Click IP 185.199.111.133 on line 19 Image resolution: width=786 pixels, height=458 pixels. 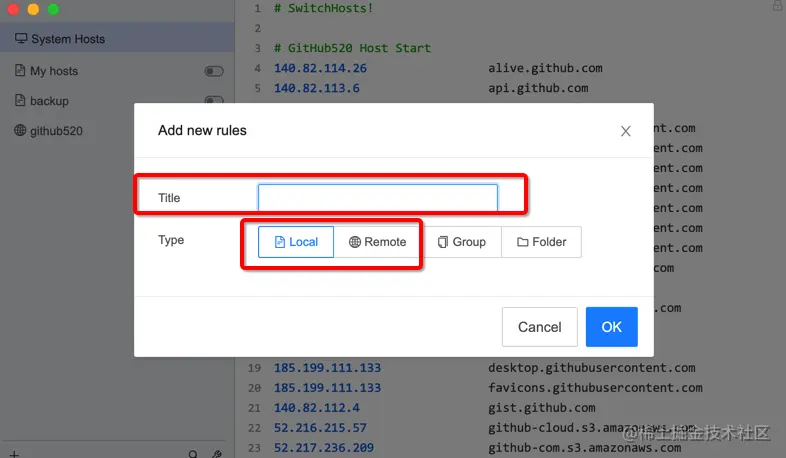pyautogui.click(x=327, y=368)
